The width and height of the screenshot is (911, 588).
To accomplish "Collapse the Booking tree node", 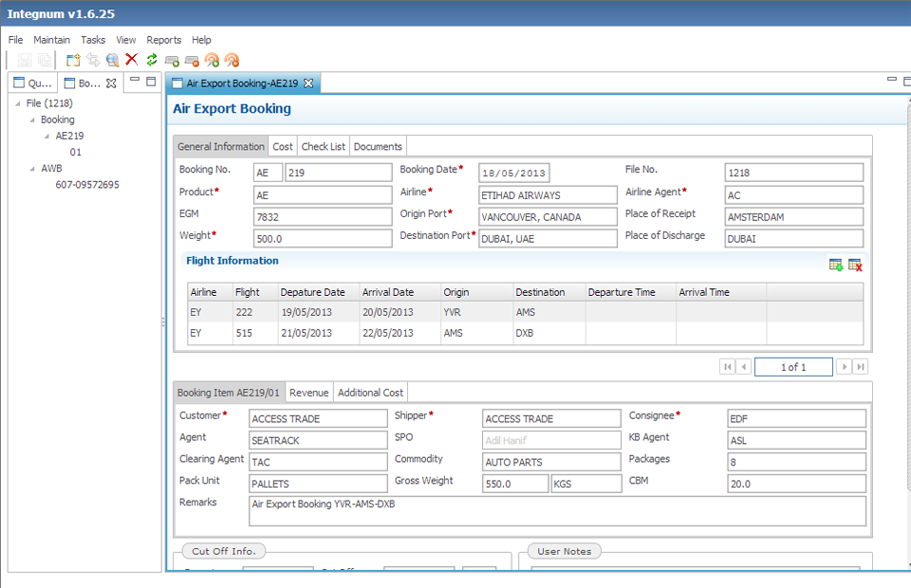I will point(32,120).
